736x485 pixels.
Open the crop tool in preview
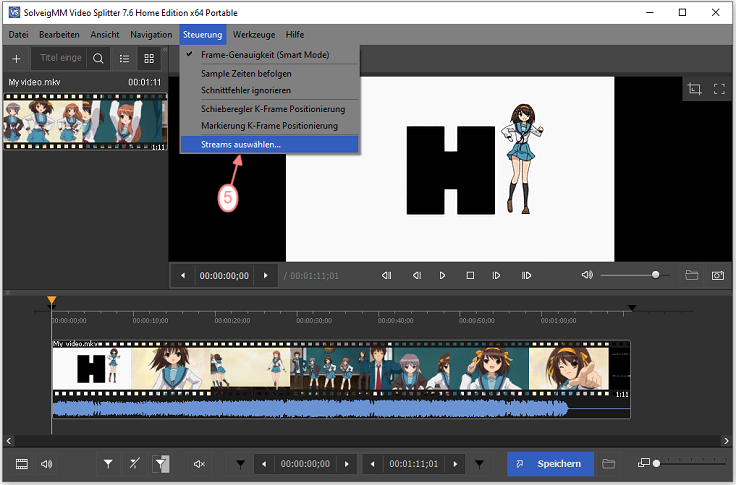coord(694,89)
